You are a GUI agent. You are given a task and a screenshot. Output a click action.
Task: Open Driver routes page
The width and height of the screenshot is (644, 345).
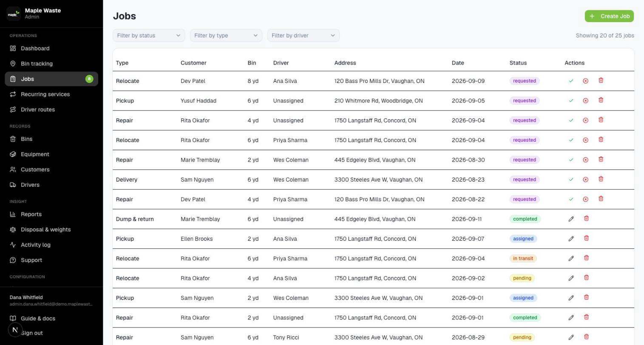click(51, 110)
